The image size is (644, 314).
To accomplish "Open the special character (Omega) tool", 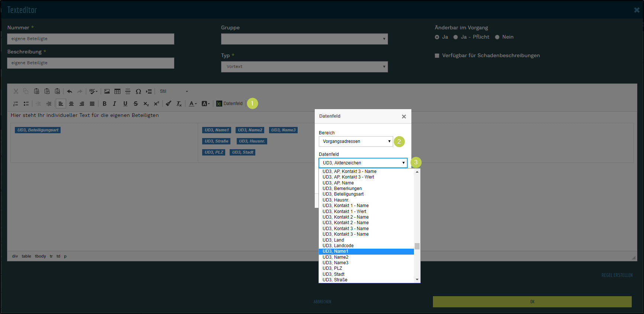I will pyautogui.click(x=138, y=91).
